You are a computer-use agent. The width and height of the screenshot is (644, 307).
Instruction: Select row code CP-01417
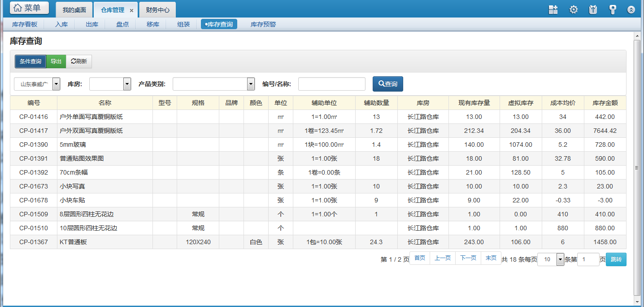pyautogui.click(x=34, y=131)
